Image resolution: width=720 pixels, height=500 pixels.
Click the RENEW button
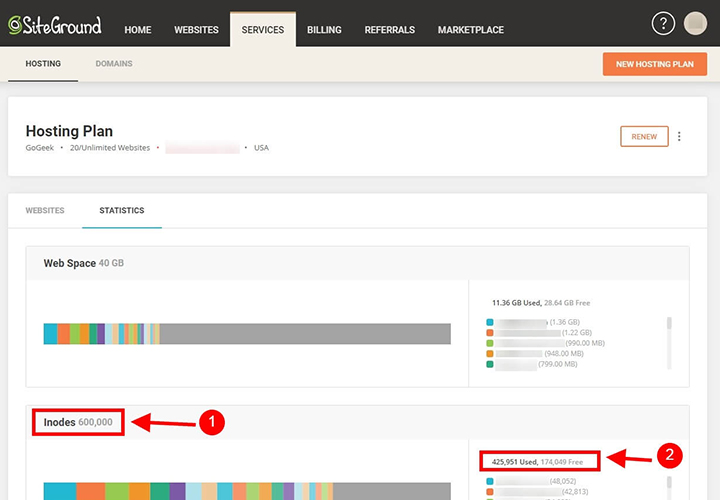coord(644,136)
